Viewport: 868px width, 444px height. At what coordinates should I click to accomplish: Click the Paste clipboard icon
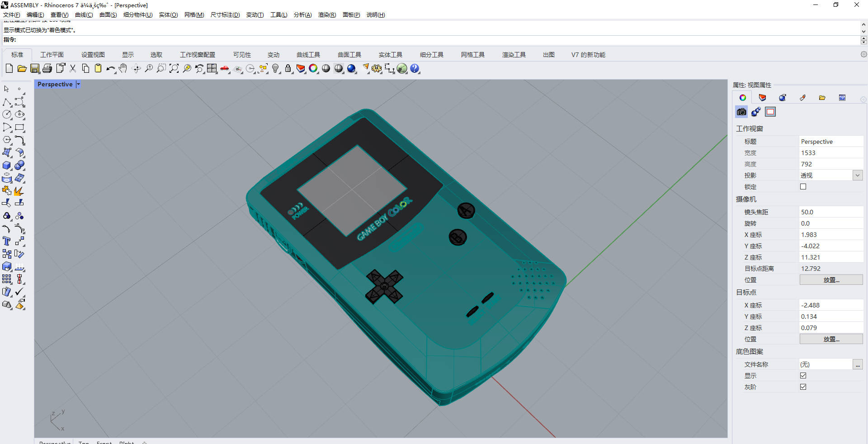[98, 69]
